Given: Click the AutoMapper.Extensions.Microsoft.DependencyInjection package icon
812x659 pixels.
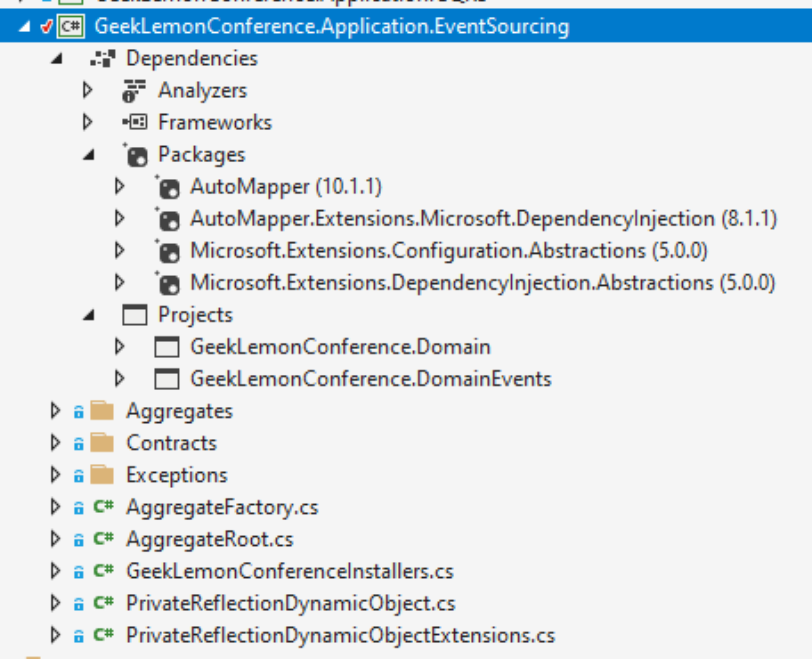Looking at the screenshot, I should tap(167, 219).
